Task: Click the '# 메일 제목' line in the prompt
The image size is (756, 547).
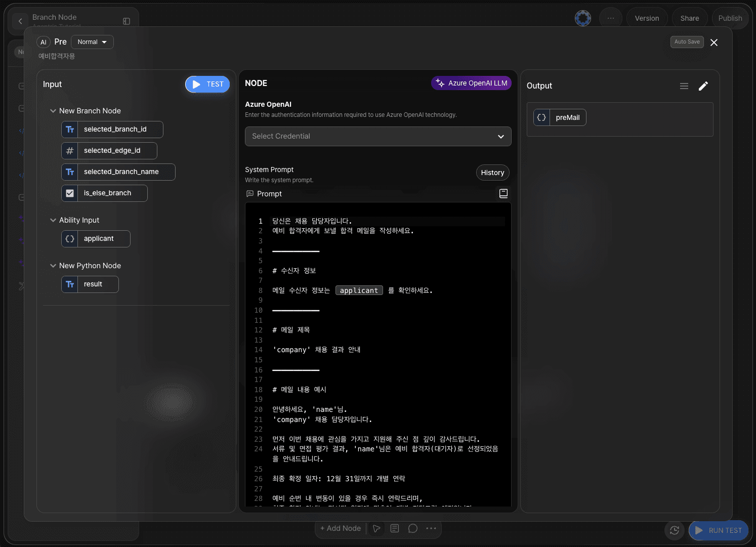Action: pos(291,330)
